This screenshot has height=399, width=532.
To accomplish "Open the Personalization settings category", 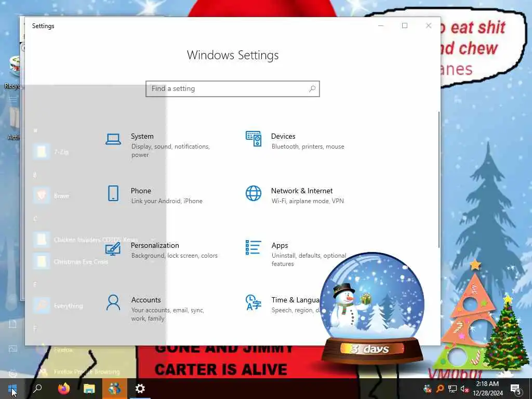I will point(161,250).
